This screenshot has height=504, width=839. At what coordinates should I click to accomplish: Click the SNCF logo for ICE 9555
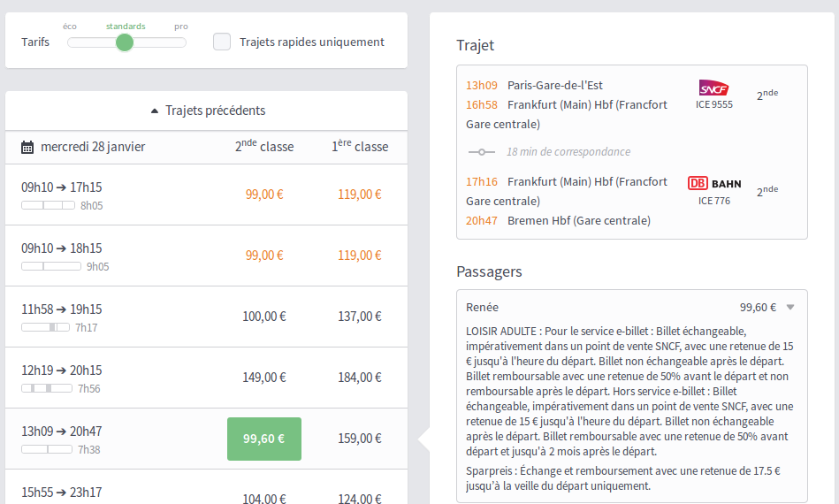(713, 88)
